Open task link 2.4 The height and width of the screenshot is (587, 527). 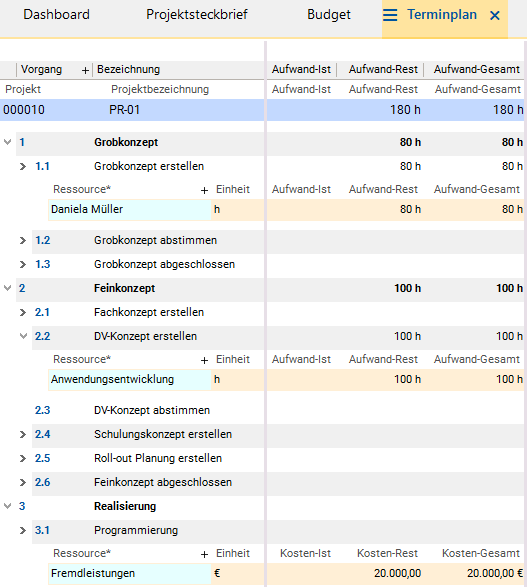tap(42, 434)
